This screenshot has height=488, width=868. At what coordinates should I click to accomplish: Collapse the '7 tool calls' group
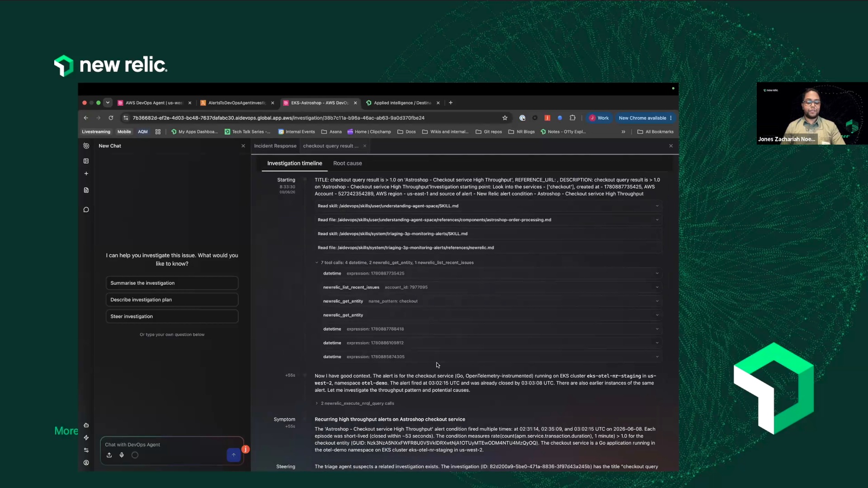coord(394,263)
